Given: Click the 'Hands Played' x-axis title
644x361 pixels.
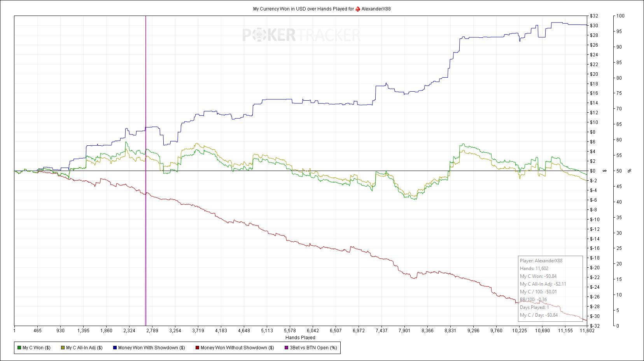Looking at the screenshot, I should [300, 338].
